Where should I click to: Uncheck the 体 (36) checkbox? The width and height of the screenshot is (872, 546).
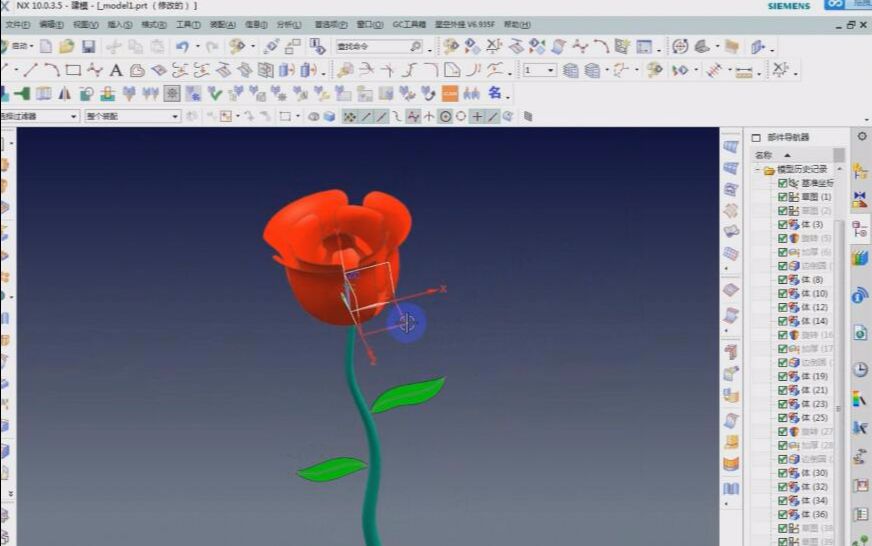782,514
